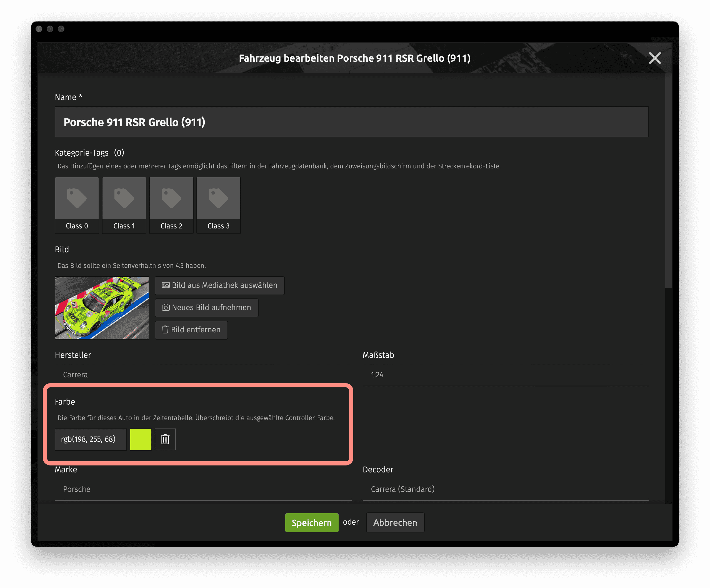This screenshot has height=588, width=710.
Task: Open the Porsche car image thumbnail
Action: [x=102, y=308]
